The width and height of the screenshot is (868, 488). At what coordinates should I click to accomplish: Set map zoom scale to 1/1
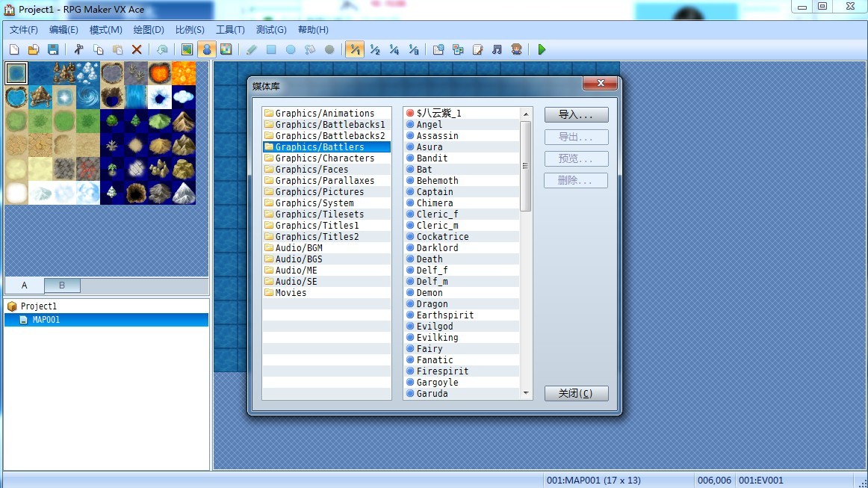click(355, 50)
